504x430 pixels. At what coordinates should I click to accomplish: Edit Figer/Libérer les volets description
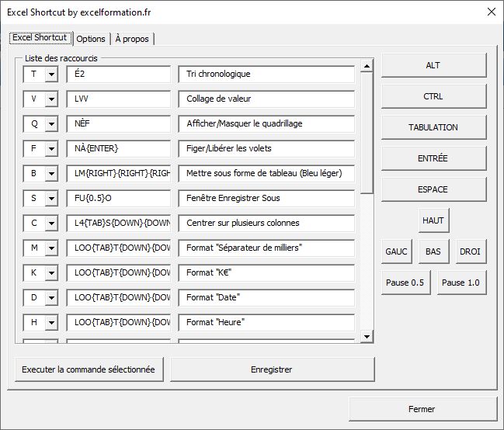[266, 149]
